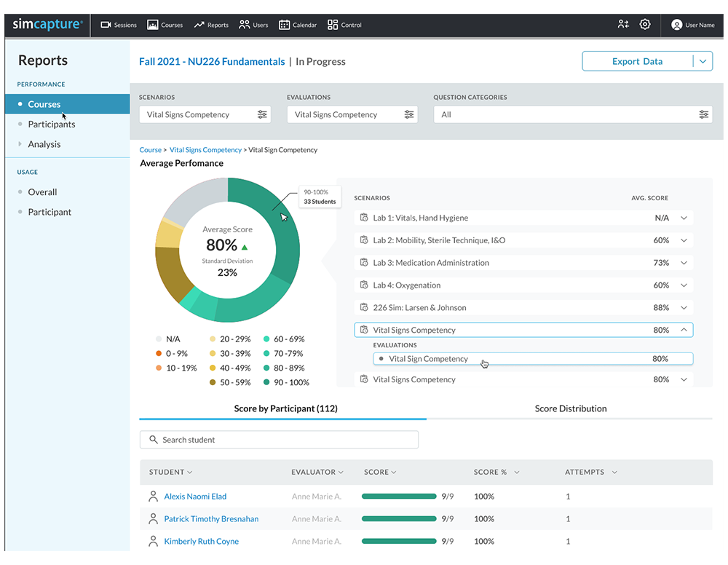Open the add-user icon near settings
Viewport: 728px width, 565px height.
pyautogui.click(x=623, y=24)
